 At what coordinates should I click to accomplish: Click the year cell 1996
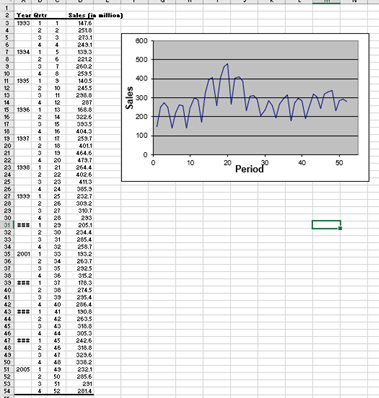(x=23, y=110)
